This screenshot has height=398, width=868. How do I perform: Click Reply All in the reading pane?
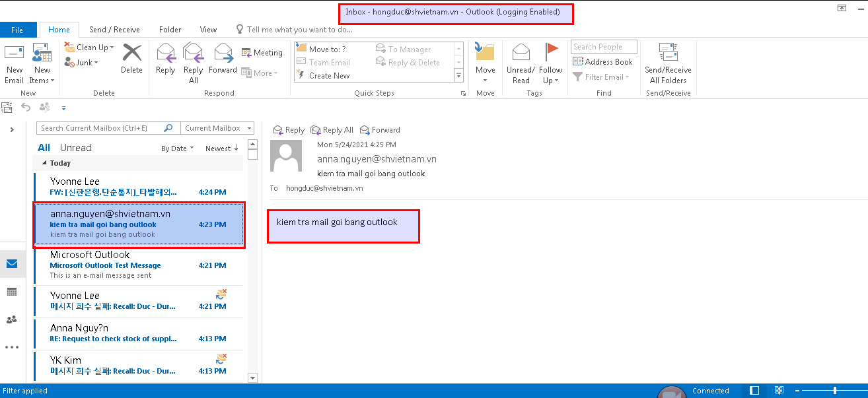pyautogui.click(x=332, y=130)
